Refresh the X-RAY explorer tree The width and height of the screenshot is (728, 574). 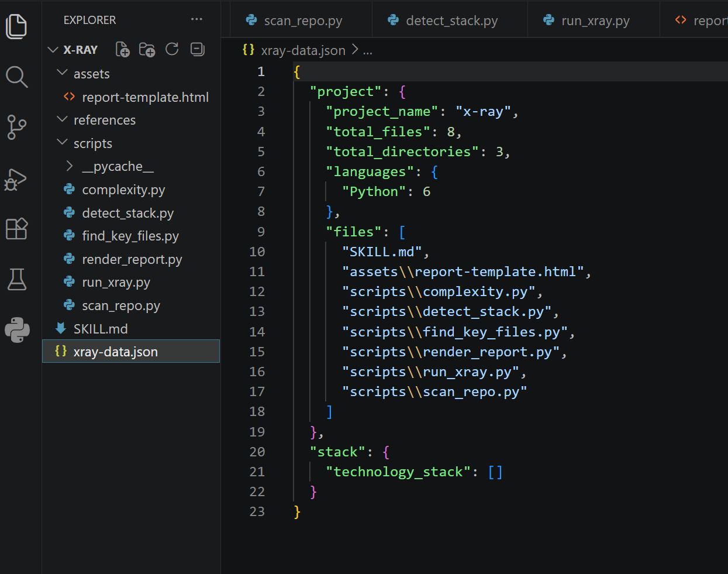[172, 49]
